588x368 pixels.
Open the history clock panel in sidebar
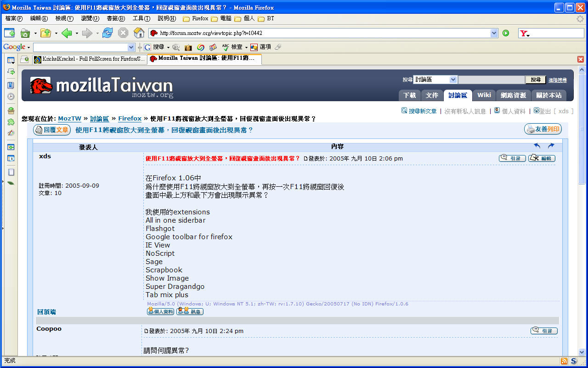pos(11,97)
